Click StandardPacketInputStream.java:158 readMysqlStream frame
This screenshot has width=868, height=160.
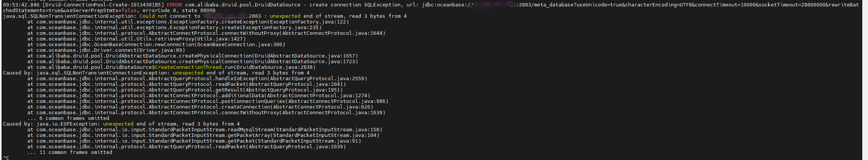pos(205,130)
